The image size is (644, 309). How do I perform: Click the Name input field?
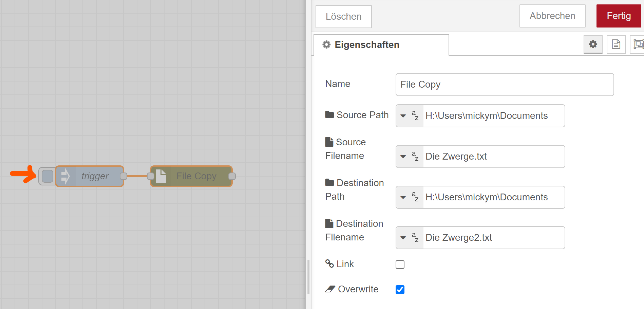(x=505, y=85)
